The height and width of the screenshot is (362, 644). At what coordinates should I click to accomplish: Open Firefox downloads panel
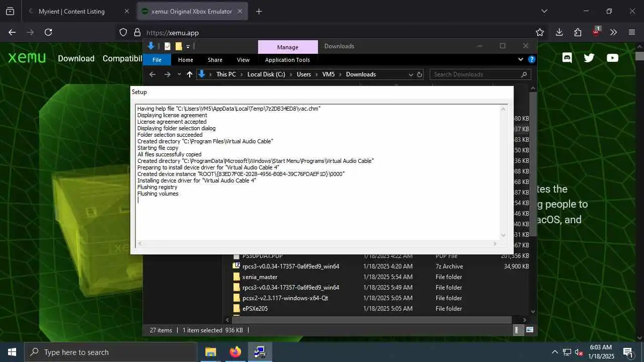click(x=559, y=32)
